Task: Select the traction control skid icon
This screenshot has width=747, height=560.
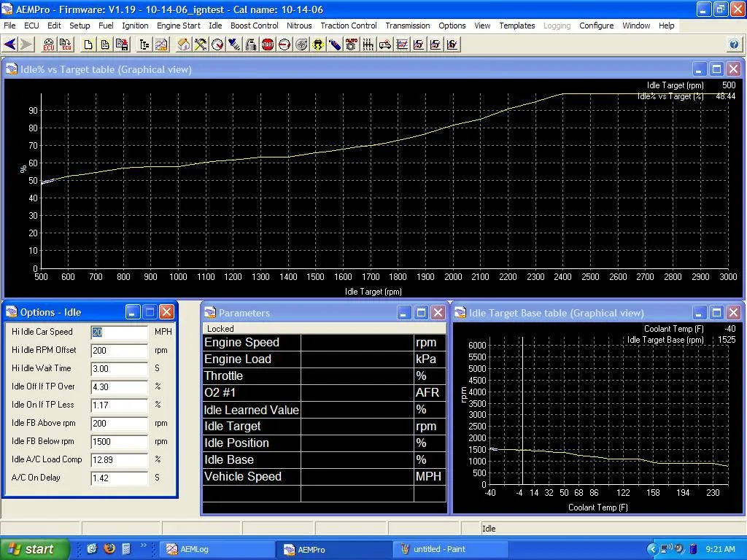Action: [318, 44]
